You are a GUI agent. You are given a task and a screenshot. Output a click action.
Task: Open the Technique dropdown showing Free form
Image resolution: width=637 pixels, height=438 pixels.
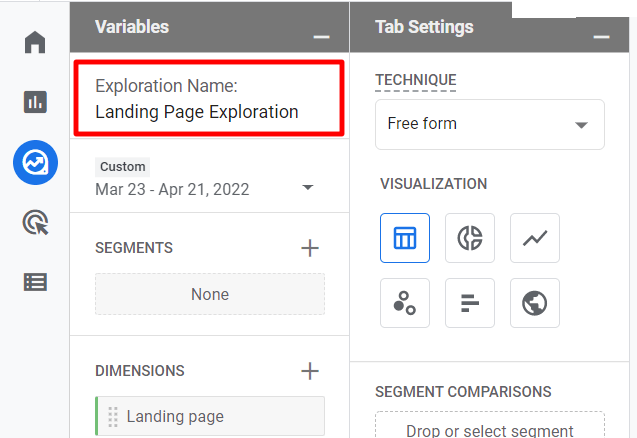[x=490, y=124]
